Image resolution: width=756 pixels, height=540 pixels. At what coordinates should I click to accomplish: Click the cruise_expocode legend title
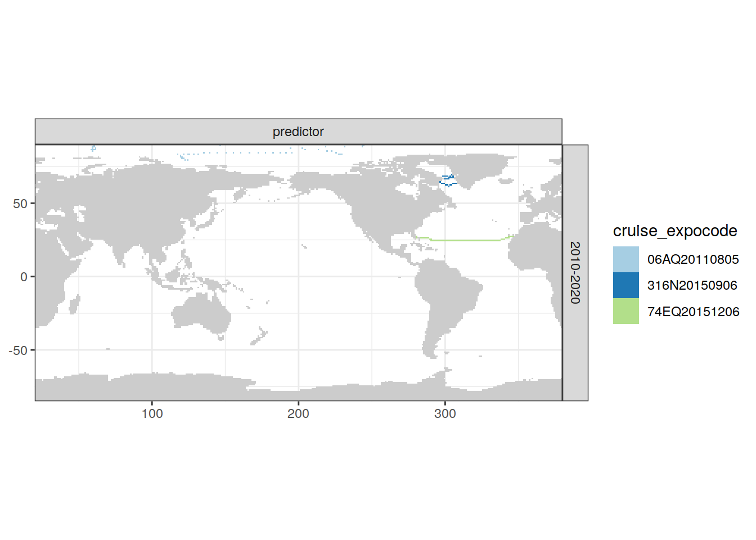coord(674,231)
